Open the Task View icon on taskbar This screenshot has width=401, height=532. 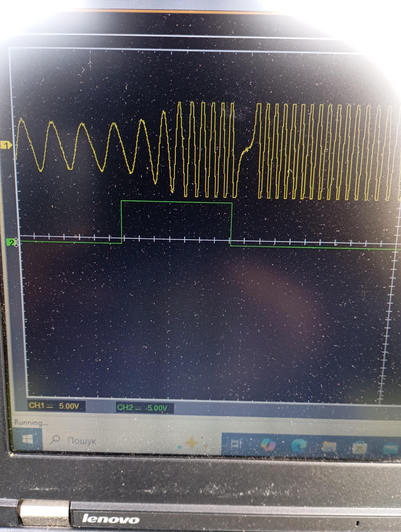(x=236, y=444)
